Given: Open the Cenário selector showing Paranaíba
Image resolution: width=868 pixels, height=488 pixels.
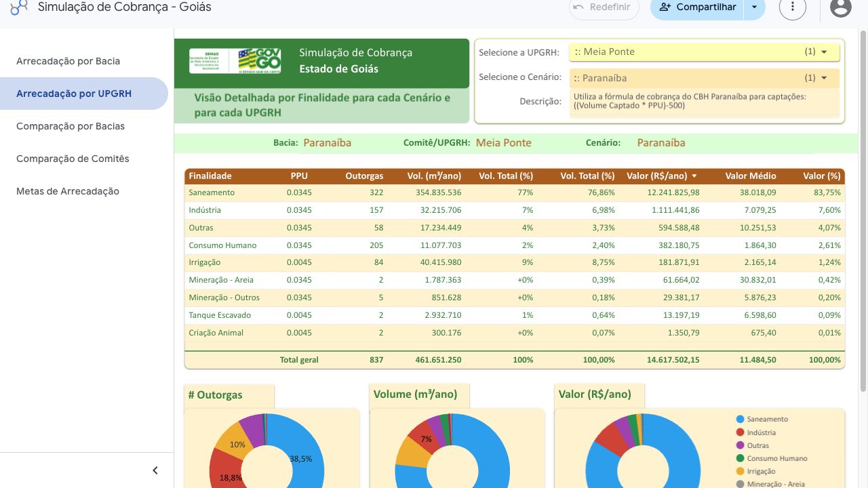Looking at the screenshot, I should click(705, 78).
